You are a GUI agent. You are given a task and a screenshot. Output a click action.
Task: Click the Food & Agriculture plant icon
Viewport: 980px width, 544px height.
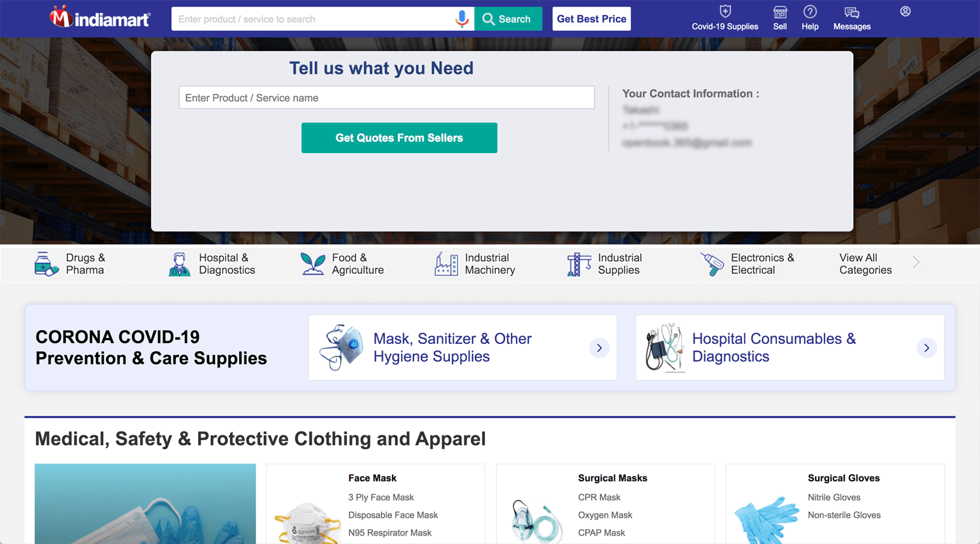tap(313, 264)
